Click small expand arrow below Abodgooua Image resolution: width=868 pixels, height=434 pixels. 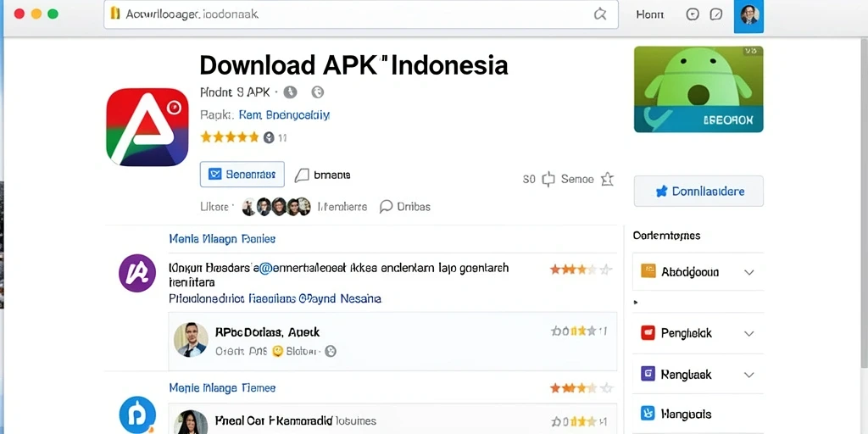tap(636, 303)
